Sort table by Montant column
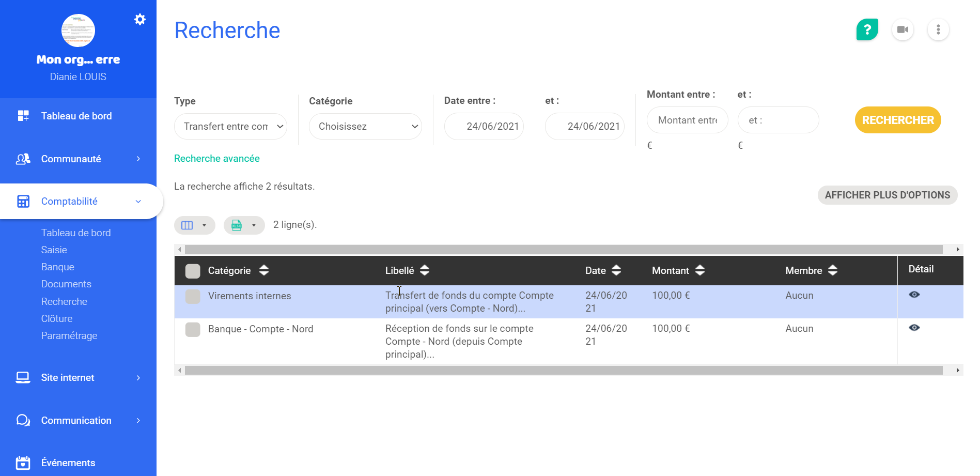 tap(699, 270)
